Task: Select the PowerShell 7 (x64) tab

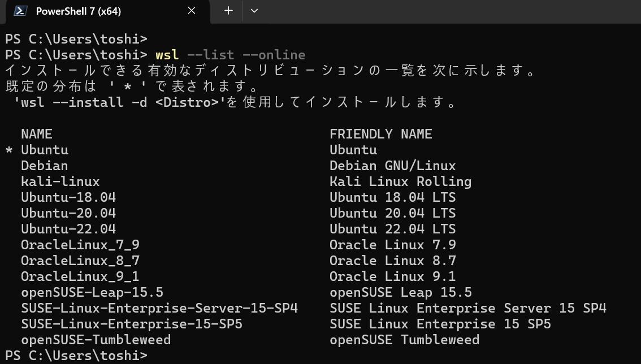Action: 108,11
